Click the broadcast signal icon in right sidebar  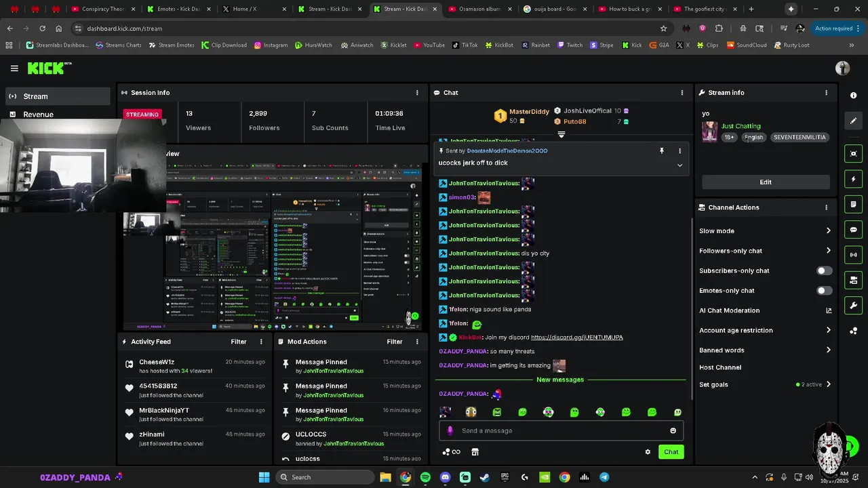(x=854, y=255)
